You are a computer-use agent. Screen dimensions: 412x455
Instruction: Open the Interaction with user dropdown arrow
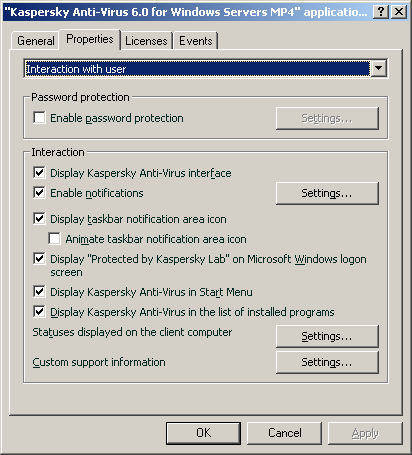[x=378, y=69]
